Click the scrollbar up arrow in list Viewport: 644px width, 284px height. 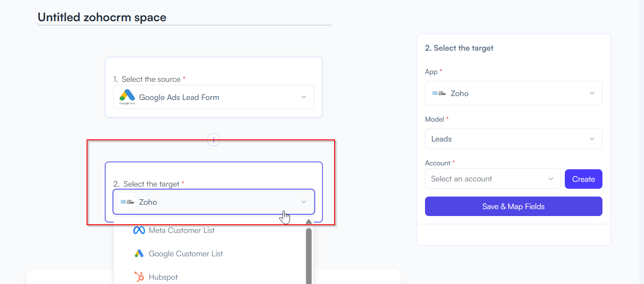[x=309, y=222]
